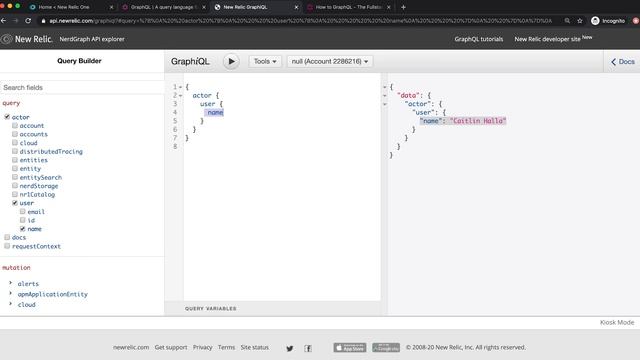Switch to Home New Relic One tab
The height and width of the screenshot is (360, 640).
[65, 7]
